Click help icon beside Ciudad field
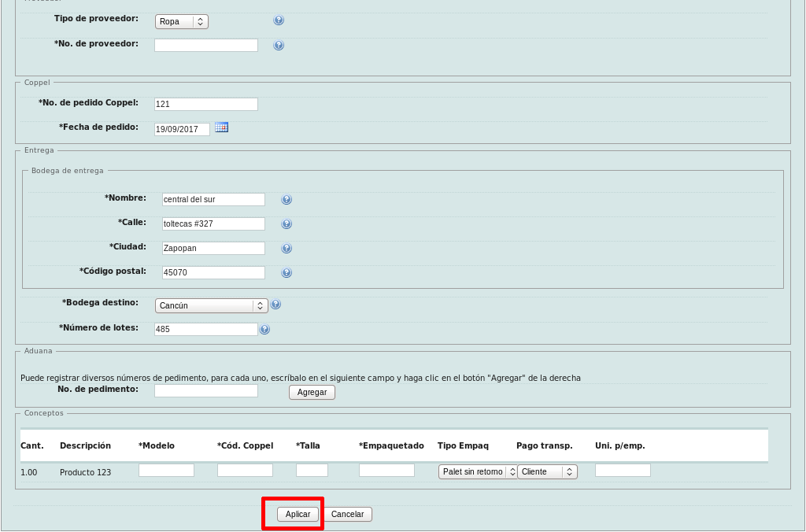This screenshot has width=806, height=532. click(287, 249)
